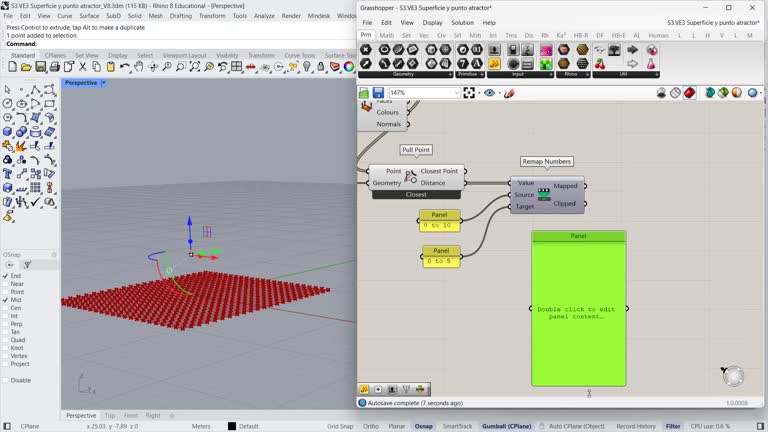This screenshot has width=768, height=432.
Task: Open the Perspective viewport title dropdown arrow
Action: pos(104,83)
